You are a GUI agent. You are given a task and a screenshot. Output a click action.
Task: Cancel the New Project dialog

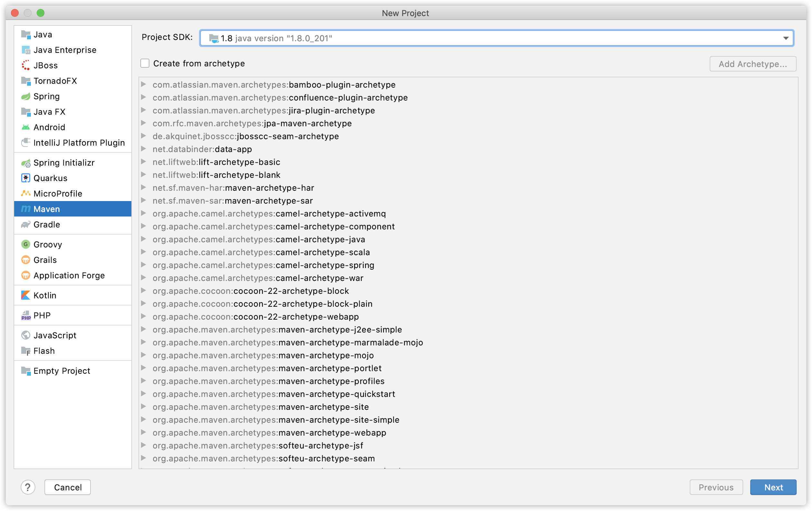pyautogui.click(x=67, y=487)
